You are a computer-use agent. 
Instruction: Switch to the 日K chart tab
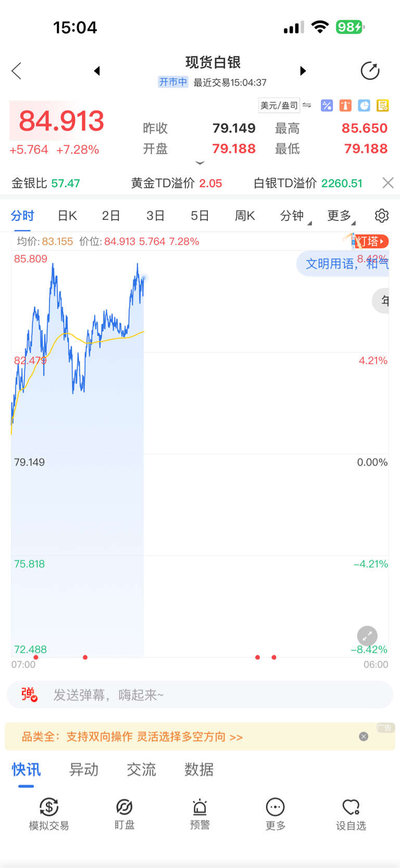click(x=67, y=216)
